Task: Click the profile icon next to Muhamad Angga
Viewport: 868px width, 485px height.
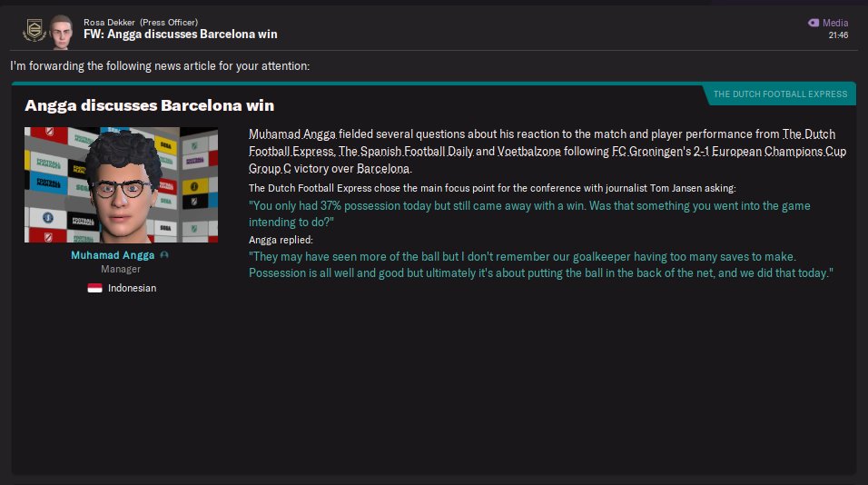Action: pyautogui.click(x=163, y=255)
